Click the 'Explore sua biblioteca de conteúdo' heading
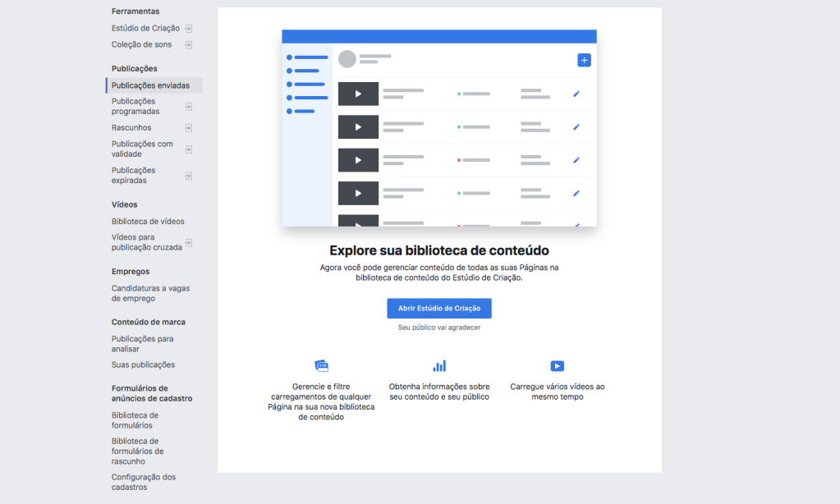 point(439,250)
